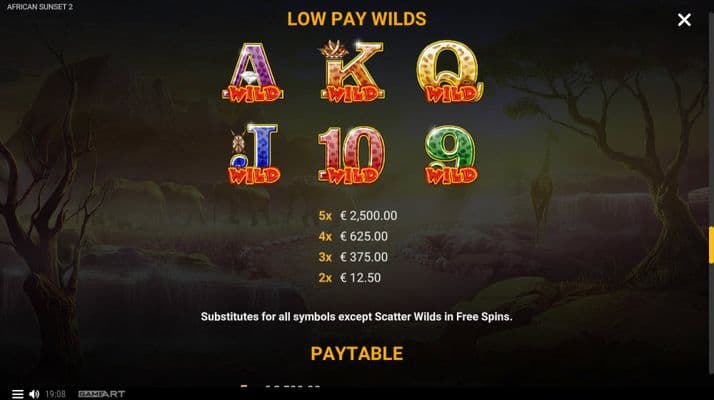Image resolution: width=714 pixels, height=400 pixels.
Task: Click the 5x € 2,500.00 payout row
Action: pyautogui.click(x=357, y=215)
